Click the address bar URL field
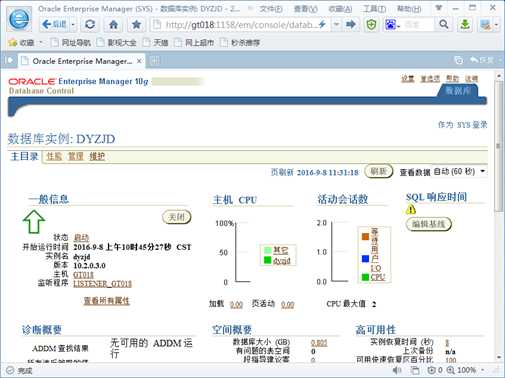The height and width of the screenshot is (378, 505). (239, 25)
